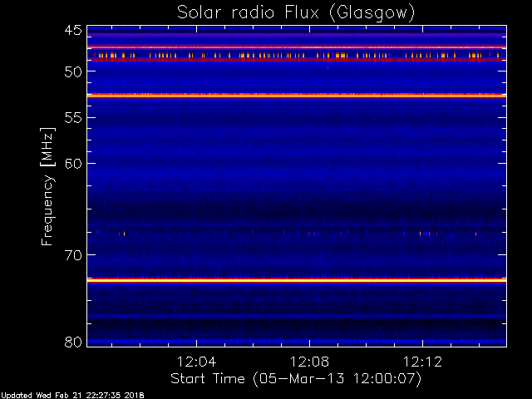Viewport: 532px width, 399px height.
Task: Click the 70 MHz frequency axis label
Action: pos(73,255)
